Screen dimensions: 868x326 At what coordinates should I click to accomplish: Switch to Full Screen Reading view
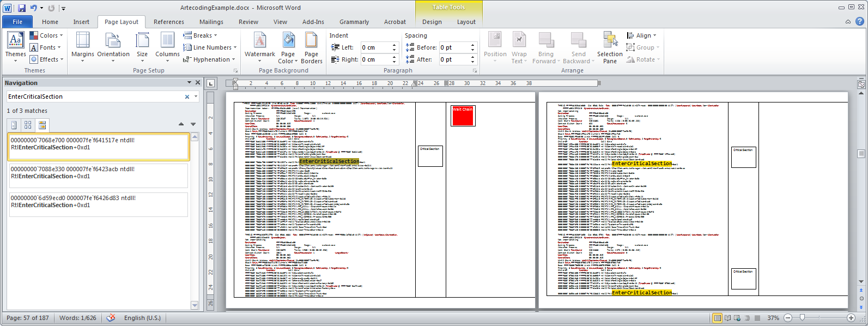point(727,318)
